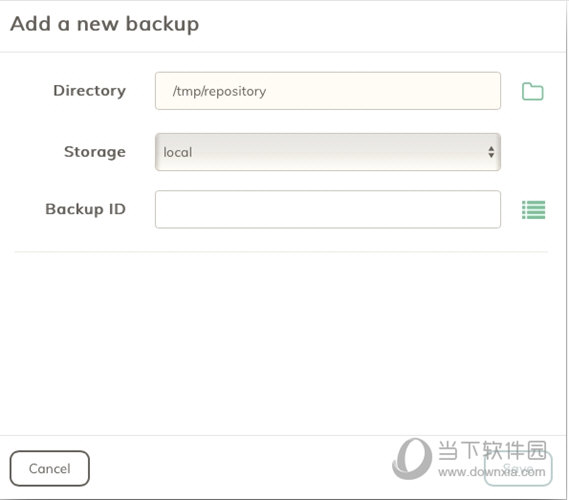The image size is (569, 500).
Task: Place cursor in the /tmp/repository text
Action: [219, 91]
